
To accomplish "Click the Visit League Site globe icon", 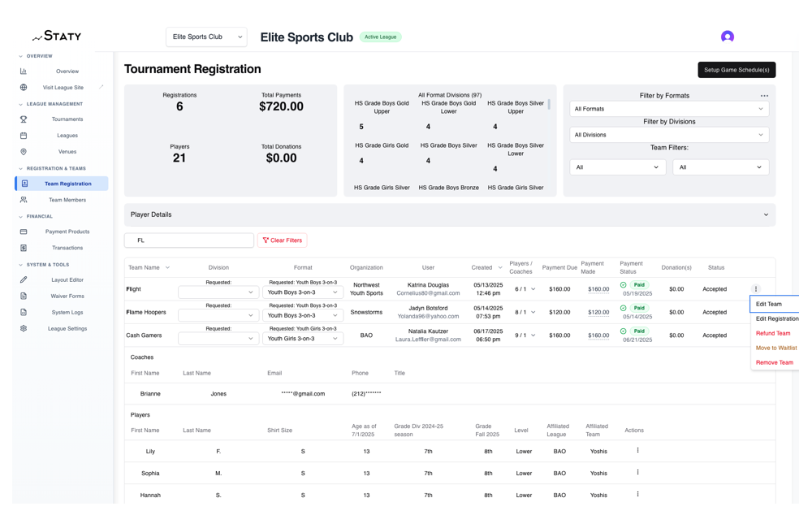I will point(24,88).
